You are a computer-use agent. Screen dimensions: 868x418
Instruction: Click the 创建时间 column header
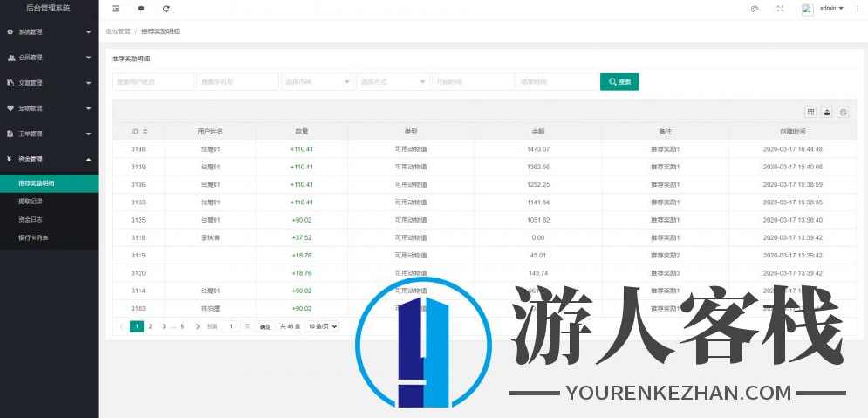click(793, 131)
